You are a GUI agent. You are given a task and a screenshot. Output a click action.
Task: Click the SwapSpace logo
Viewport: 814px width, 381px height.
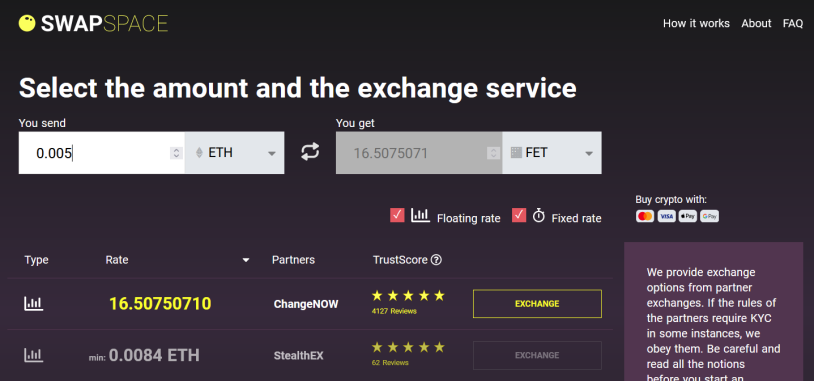tap(93, 23)
